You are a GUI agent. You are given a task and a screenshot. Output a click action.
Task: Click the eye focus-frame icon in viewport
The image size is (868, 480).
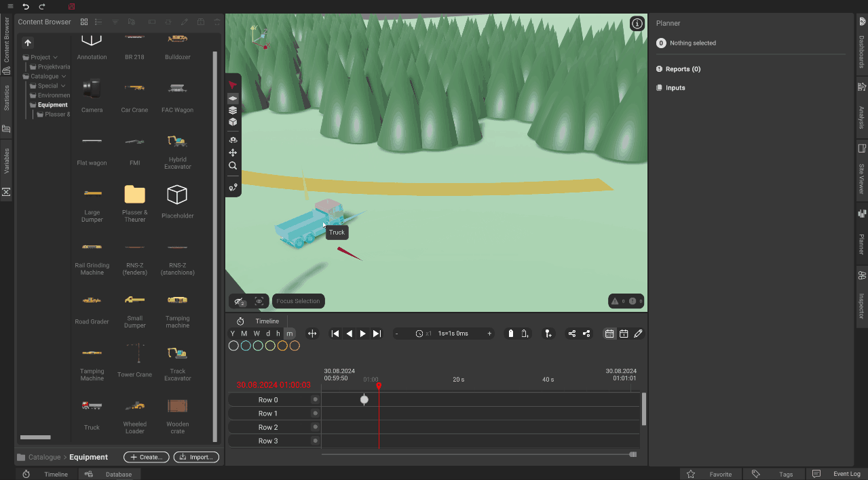(x=259, y=301)
